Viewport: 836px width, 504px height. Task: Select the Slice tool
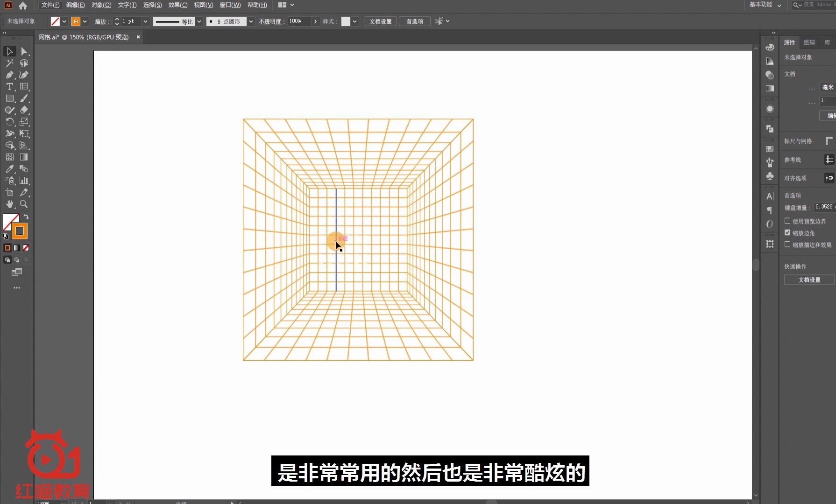click(x=24, y=192)
